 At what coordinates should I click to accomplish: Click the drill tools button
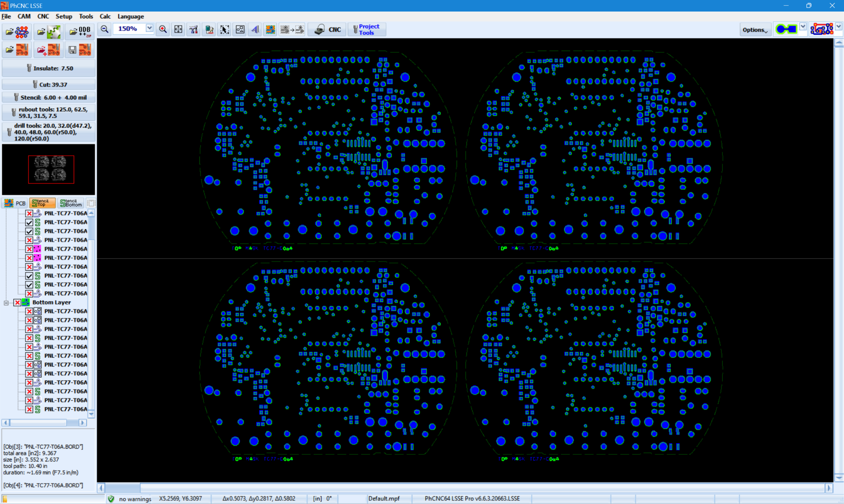tap(49, 132)
